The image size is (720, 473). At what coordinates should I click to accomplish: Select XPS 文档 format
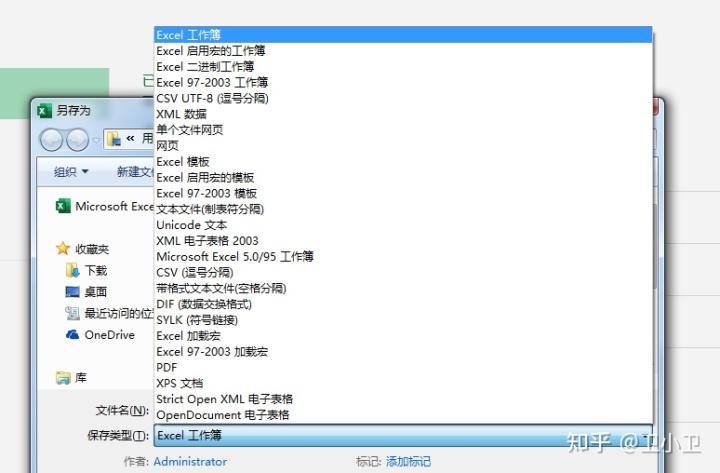403,383
